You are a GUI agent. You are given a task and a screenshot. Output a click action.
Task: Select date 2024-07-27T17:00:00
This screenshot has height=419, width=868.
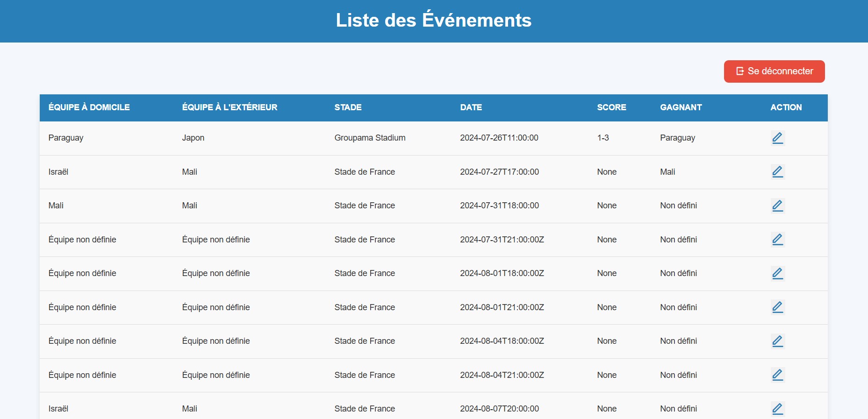tap(499, 172)
